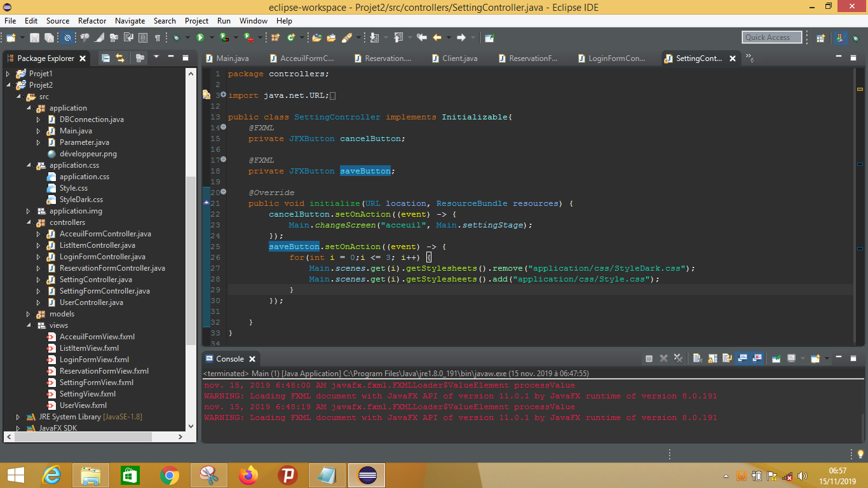Click the New Java Package icon

pos(275,37)
